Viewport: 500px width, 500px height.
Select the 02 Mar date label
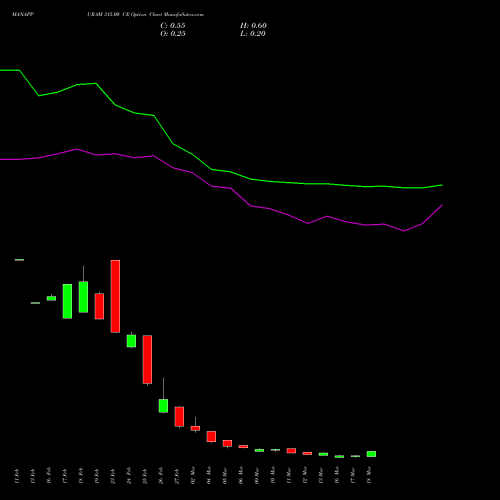(x=193, y=475)
